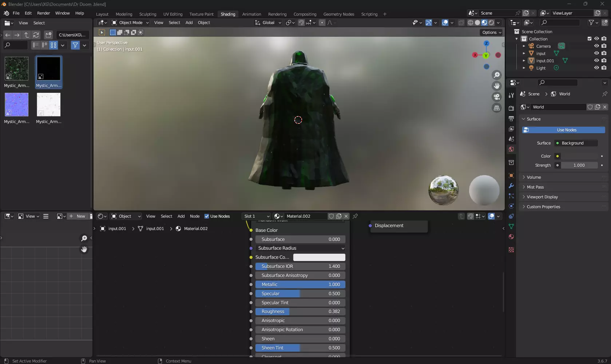Screen dimensions: 611x364
Task: Expand the Camera tree item in outliner
Action: (524, 46)
